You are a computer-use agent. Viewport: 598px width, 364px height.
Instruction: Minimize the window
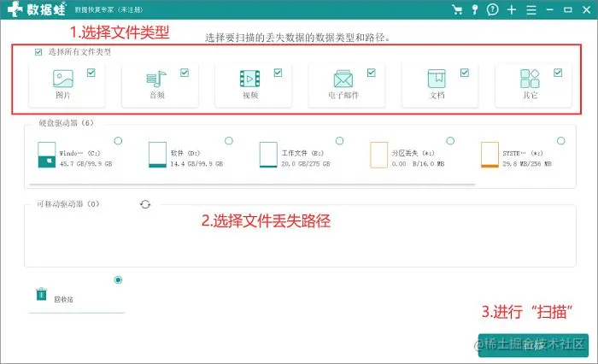549,9
